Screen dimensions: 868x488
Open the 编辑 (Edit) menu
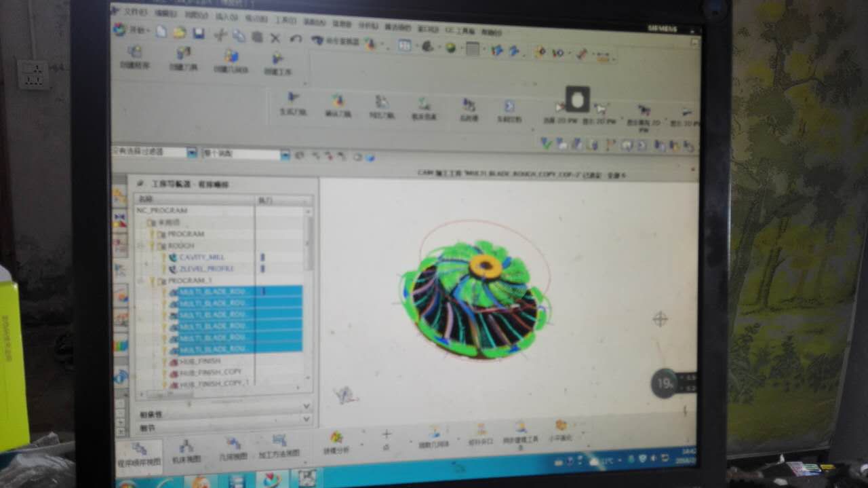click(166, 14)
